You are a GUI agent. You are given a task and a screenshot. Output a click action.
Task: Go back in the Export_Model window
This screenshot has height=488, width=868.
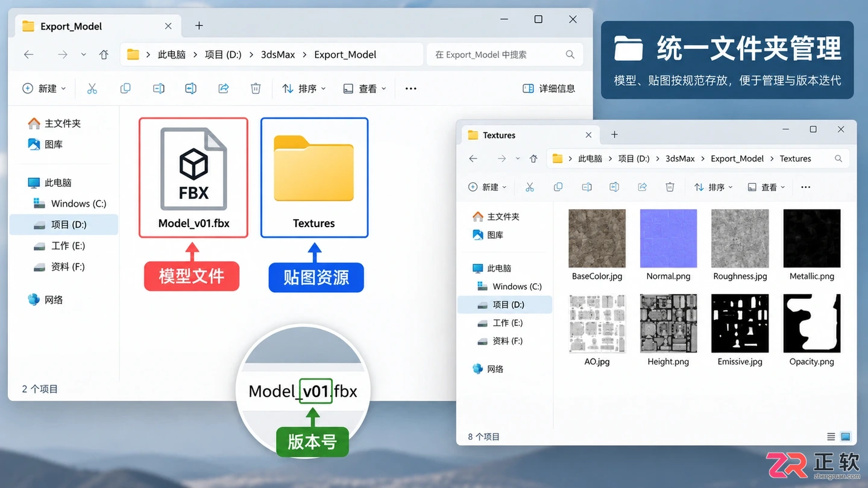[x=29, y=55]
